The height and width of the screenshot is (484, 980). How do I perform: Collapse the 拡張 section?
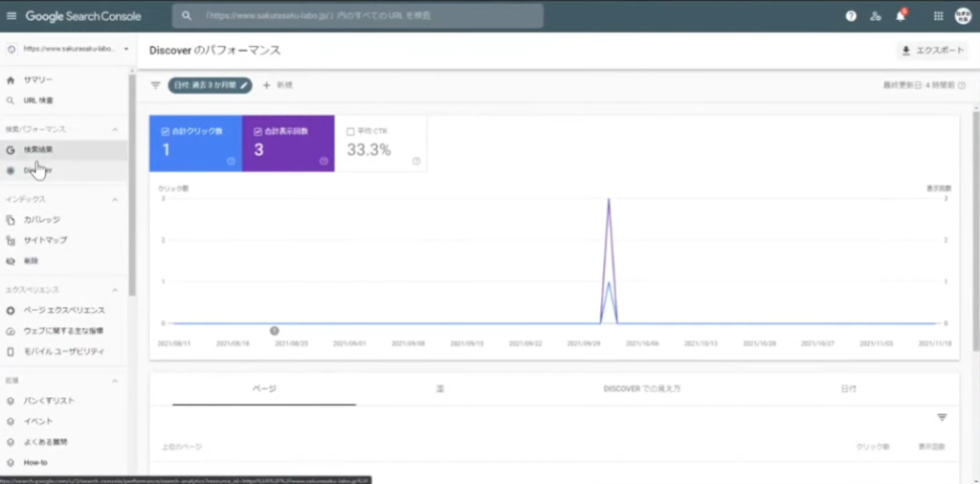click(115, 381)
